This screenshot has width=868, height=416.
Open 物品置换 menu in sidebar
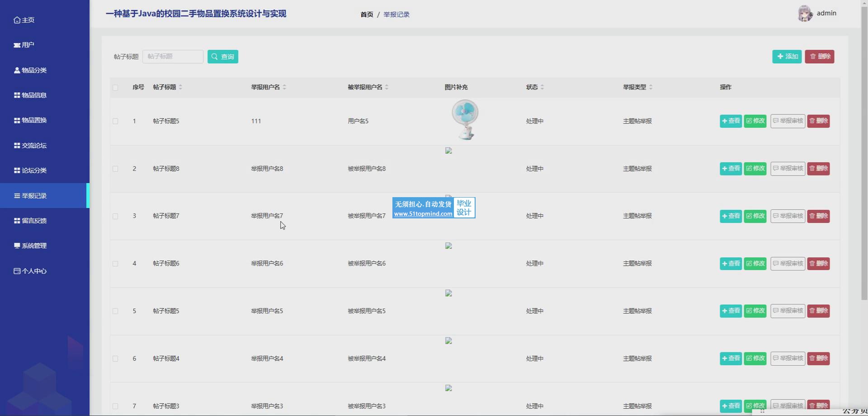34,120
